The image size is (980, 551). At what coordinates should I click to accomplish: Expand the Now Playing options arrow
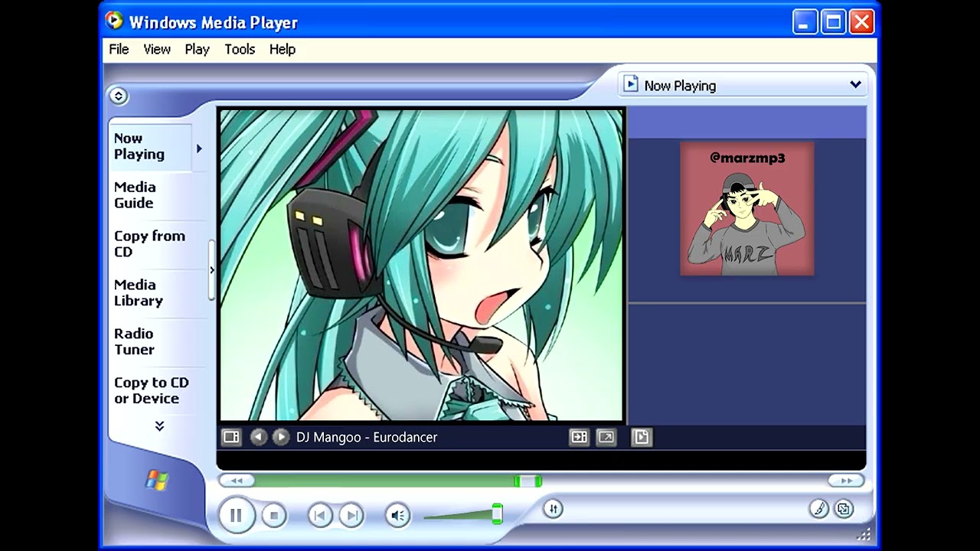(x=199, y=148)
